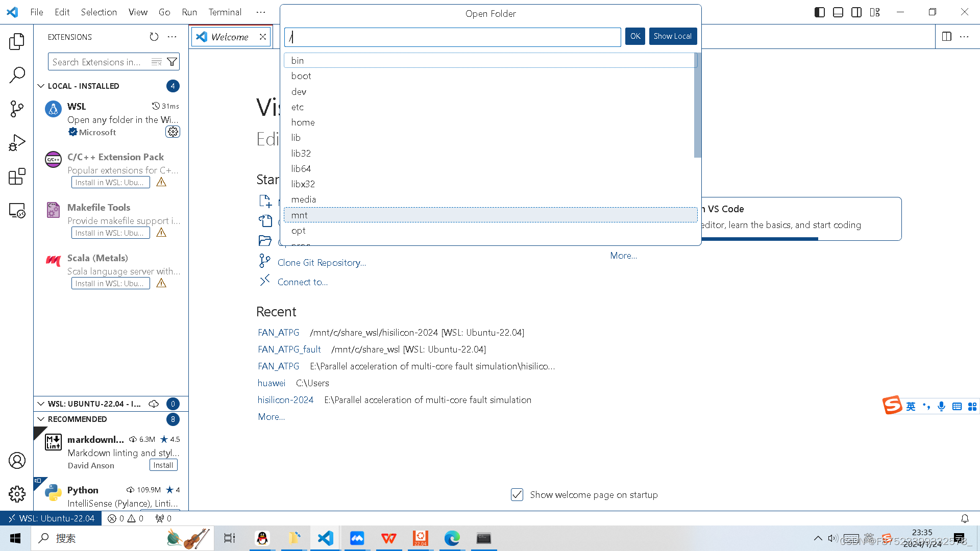This screenshot has height=551, width=980.
Task: Open the Explorer view in activity bar
Action: [x=17, y=41]
